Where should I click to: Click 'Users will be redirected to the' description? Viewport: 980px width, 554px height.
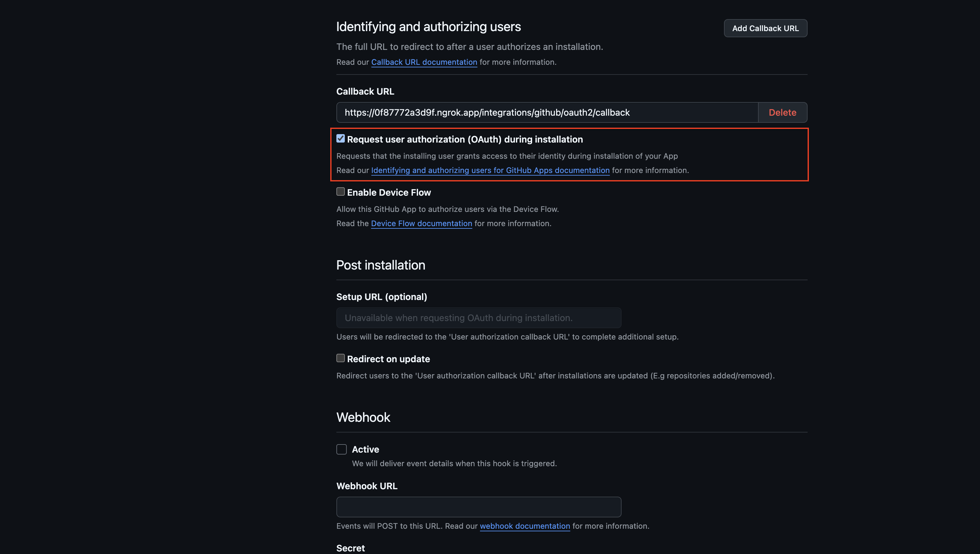(x=507, y=337)
